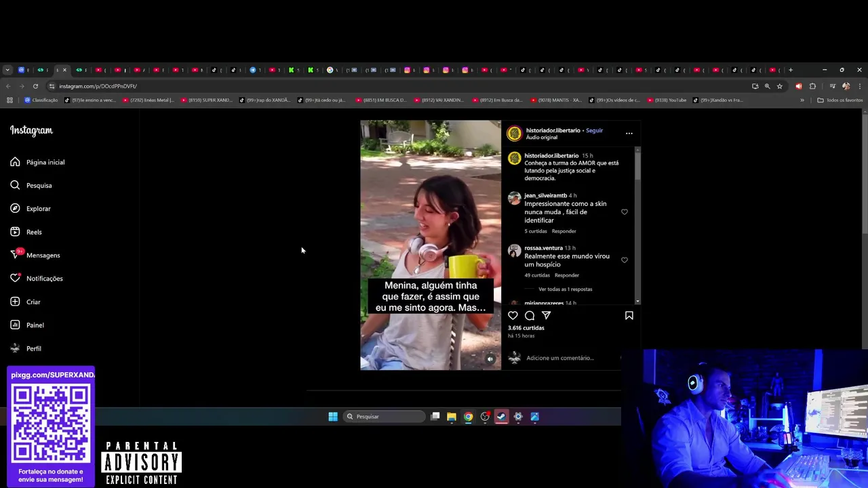Open the comment bubble icon under the post

point(530,315)
